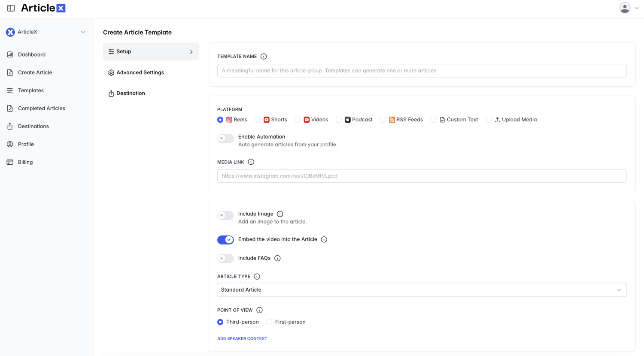This screenshot has width=644, height=356.
Task: Select Create Article in the sidebar
Action: pyautogui.click(x=35, y=72)
